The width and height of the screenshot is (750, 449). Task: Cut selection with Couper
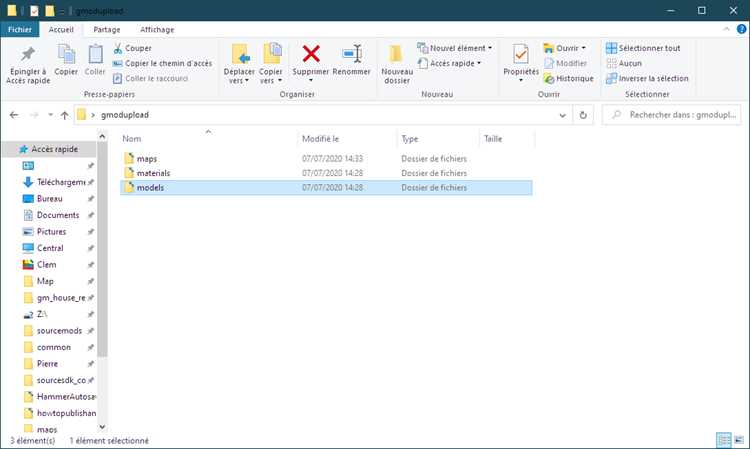pos(132,48)
